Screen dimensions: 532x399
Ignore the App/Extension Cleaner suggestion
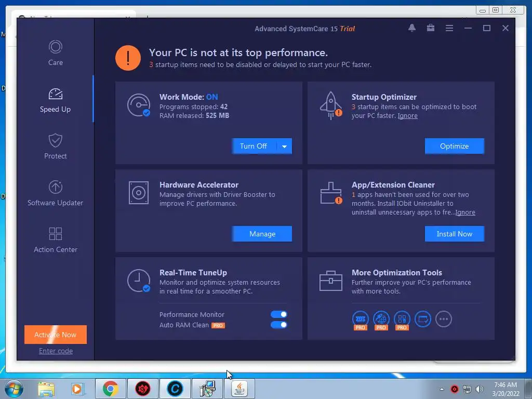(465, 212)
